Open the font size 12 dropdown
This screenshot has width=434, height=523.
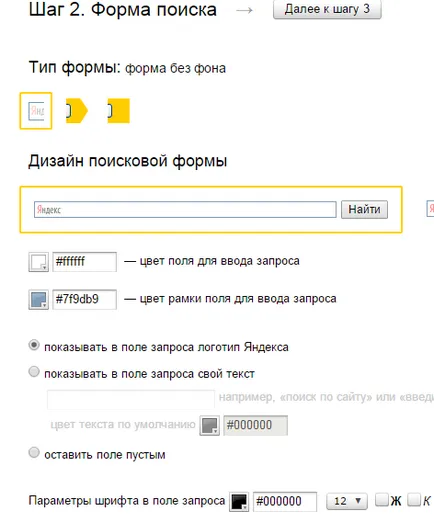[347, 501]
